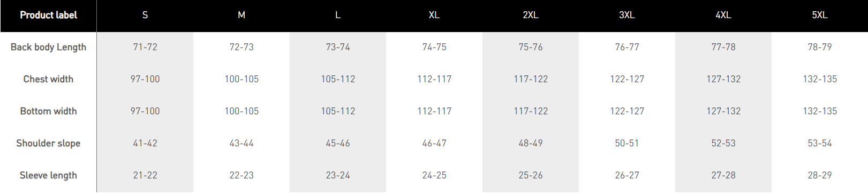The height and width of the screenshot is (195, 868).
Task: Select the S size column header
Action: tap(145, 15)
